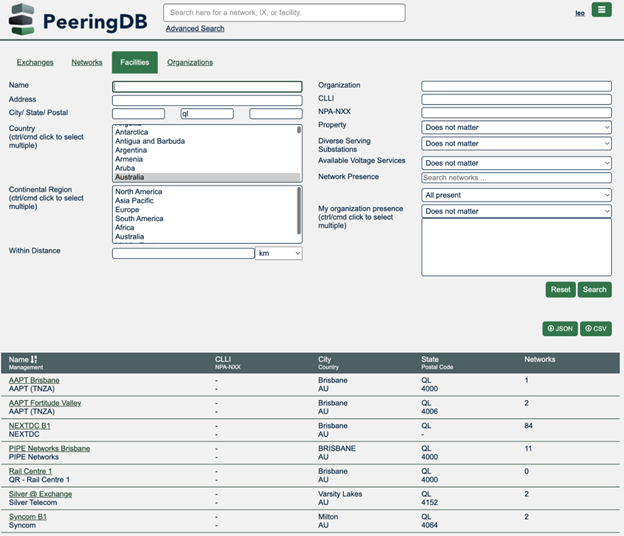Switch to the Networks tab

(x=87, y=62)
